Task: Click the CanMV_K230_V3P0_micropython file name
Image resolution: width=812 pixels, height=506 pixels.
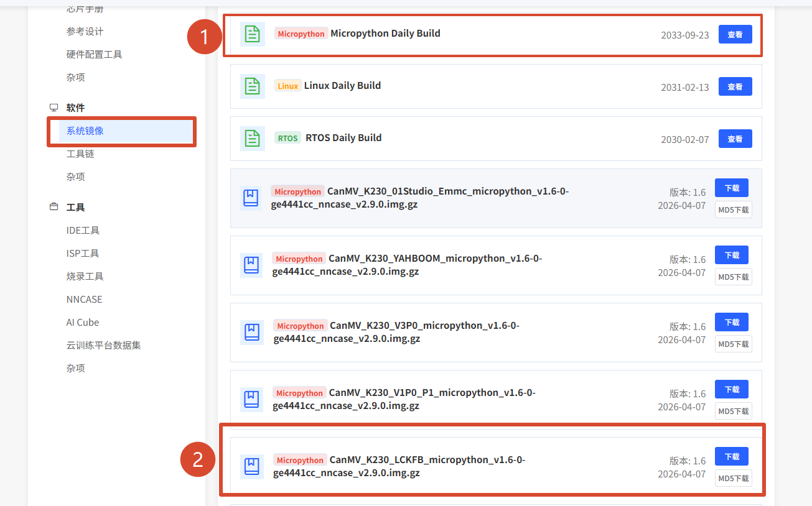Action: click(396, 332)
